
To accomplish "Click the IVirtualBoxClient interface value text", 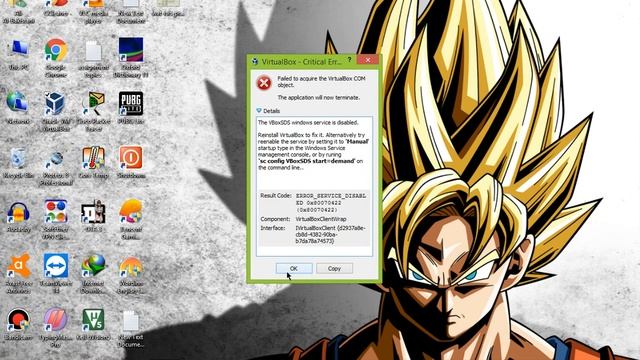I will [330, 235].
